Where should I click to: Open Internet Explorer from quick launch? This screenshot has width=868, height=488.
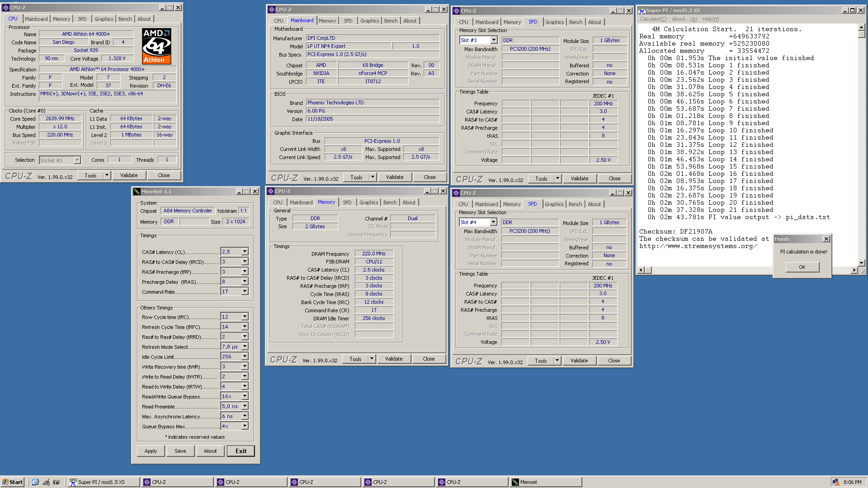[35, 482]
